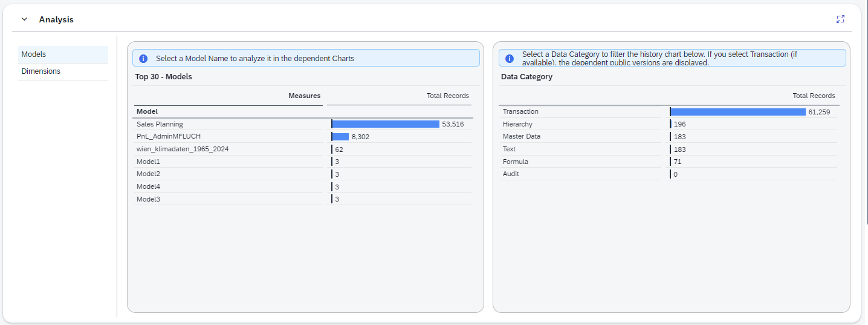Screen dimensions: 868x325
Task: Click the Audit data category
Action: coord(511,174)
